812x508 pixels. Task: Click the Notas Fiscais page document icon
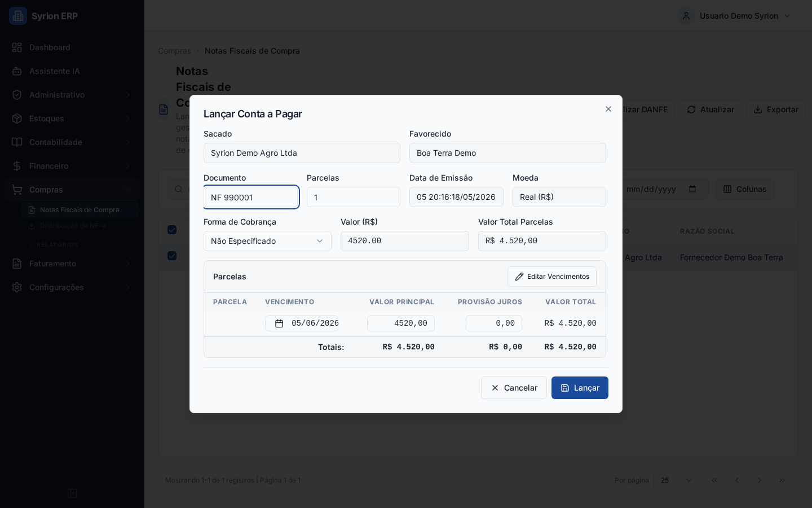164,110
